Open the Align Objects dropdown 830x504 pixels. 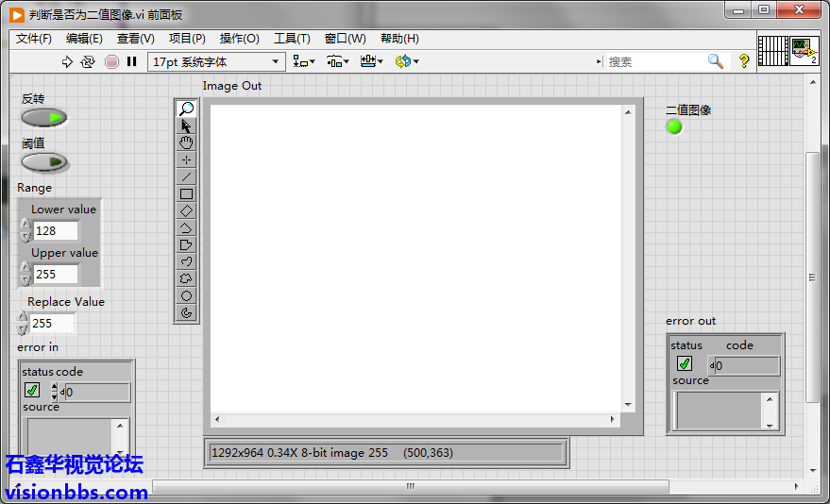tap(304, 62)
